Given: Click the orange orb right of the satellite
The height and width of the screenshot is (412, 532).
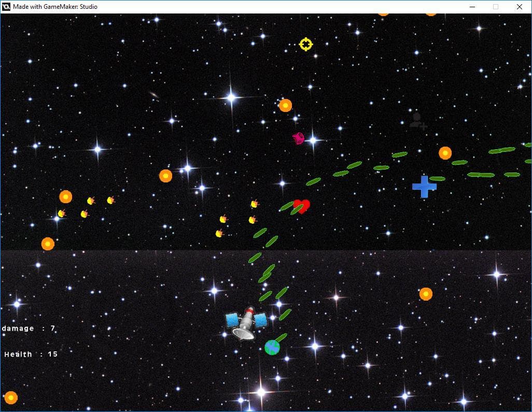Looking at the screenshot, I should [x=426, y=294].
